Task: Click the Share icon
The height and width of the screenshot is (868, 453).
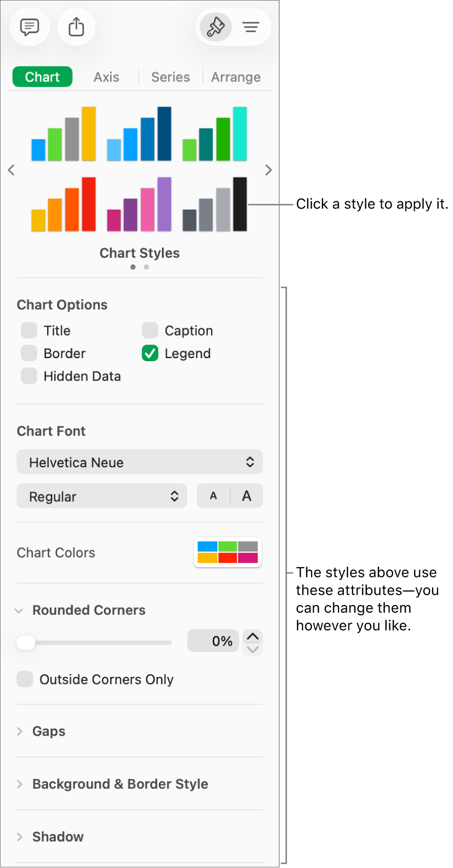Action: pyautogui.click(x=76, y=27)
